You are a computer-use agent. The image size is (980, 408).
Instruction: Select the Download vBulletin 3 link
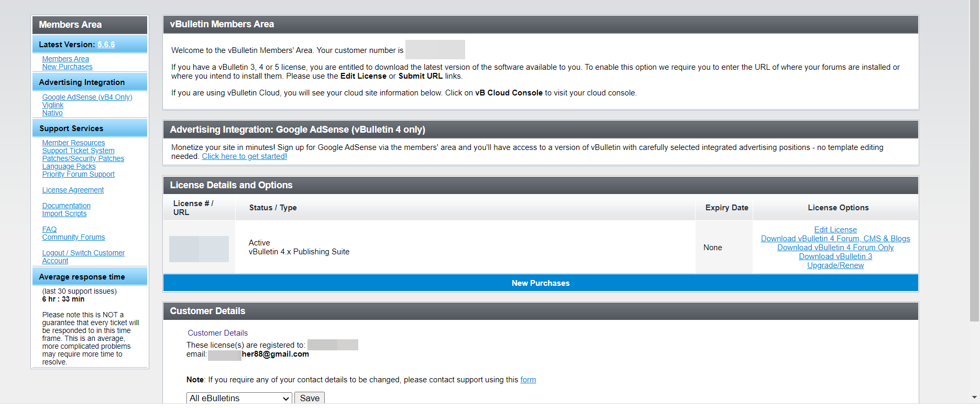point(835,256)
